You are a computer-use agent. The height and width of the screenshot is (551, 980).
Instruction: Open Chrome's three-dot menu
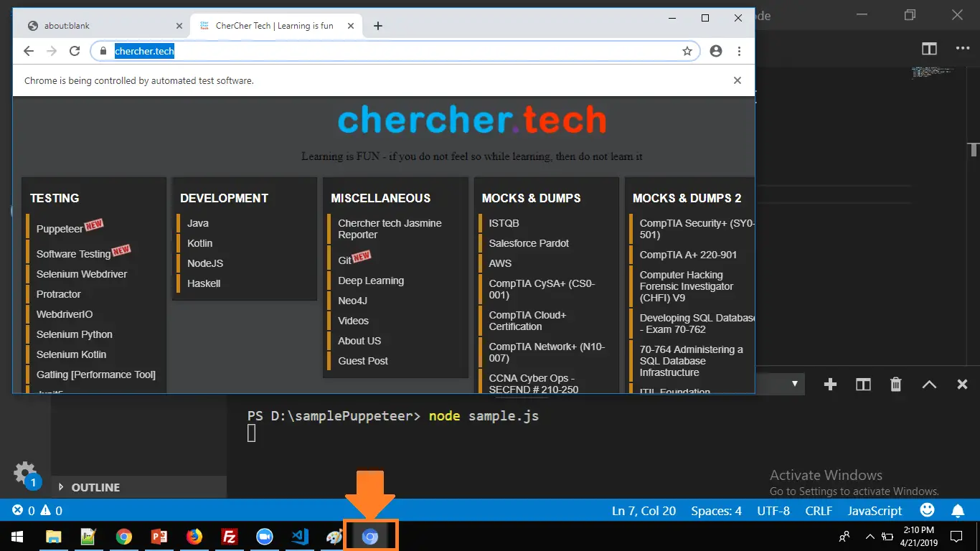[740, 51]
